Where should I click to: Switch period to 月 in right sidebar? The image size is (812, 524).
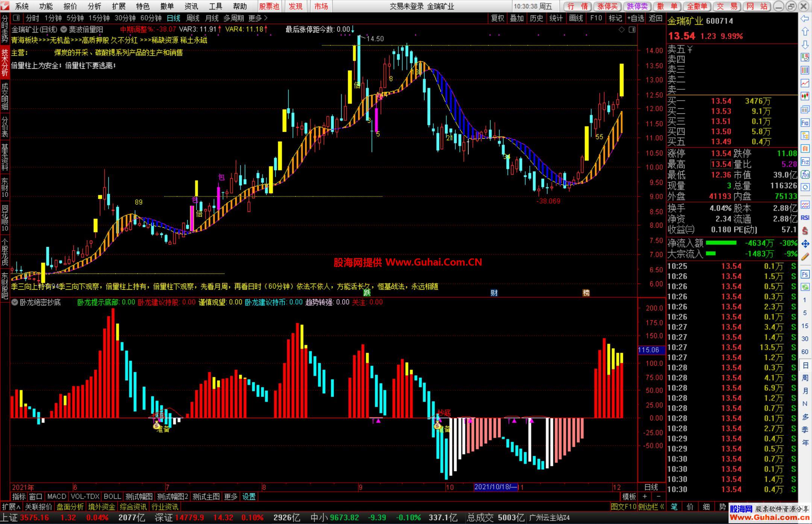point(805,391)
